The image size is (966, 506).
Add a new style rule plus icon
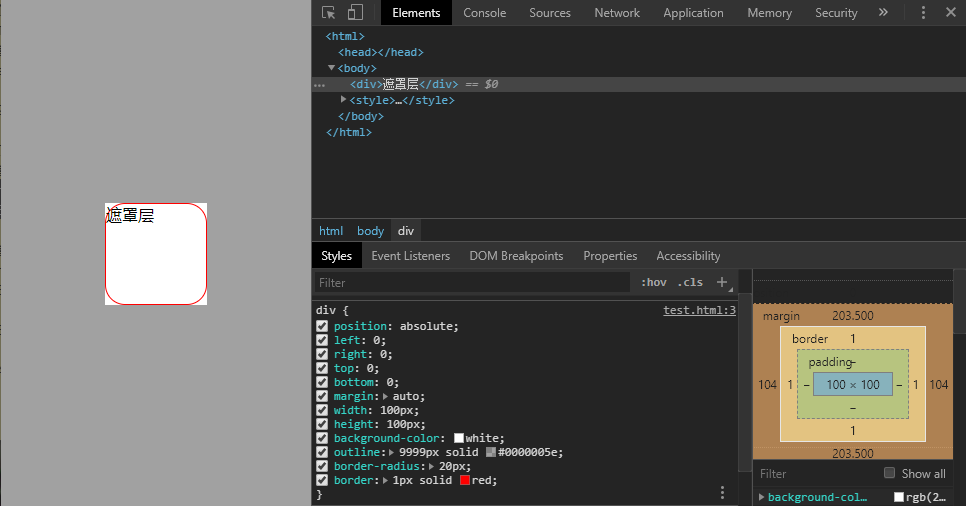(x=722, y=282)
